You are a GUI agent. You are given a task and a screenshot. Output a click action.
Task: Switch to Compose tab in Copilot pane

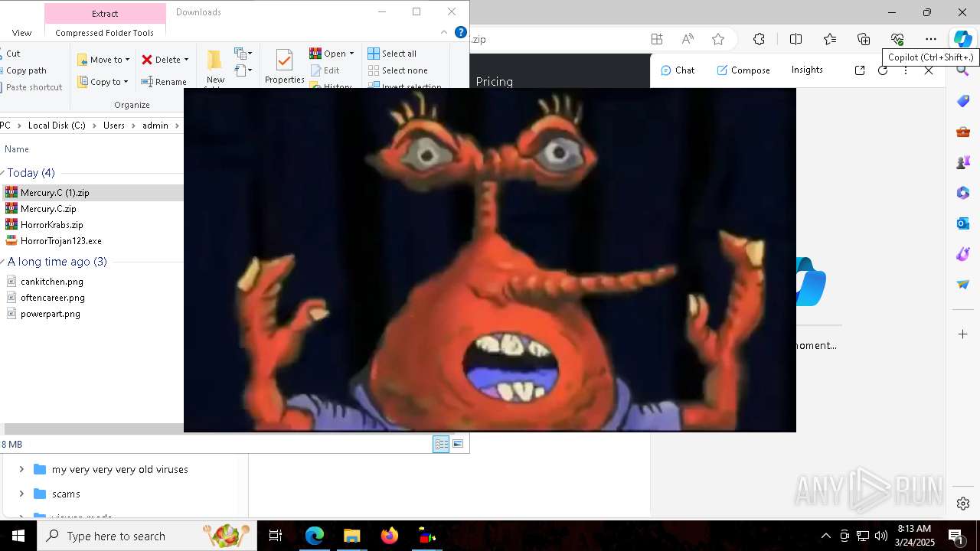point(743,70)
